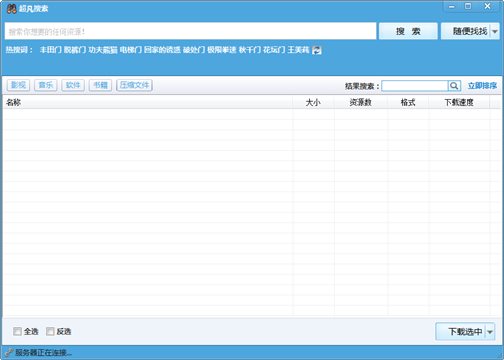The width and height of the screenshot is (504, 360).
Task: Select hot word 秋千门
Action: [250, 50]
